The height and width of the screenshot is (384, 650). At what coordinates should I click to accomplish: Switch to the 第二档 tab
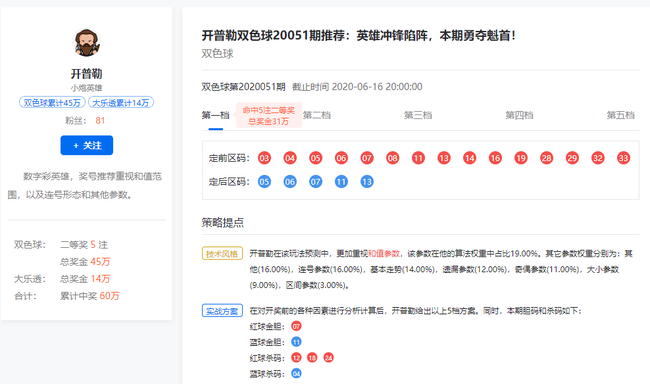(317, 115)
